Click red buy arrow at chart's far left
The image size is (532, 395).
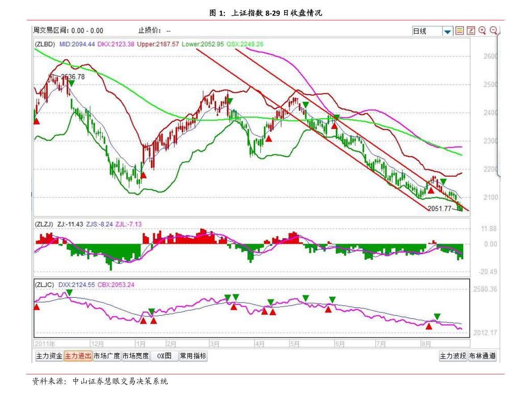point(36,121)
